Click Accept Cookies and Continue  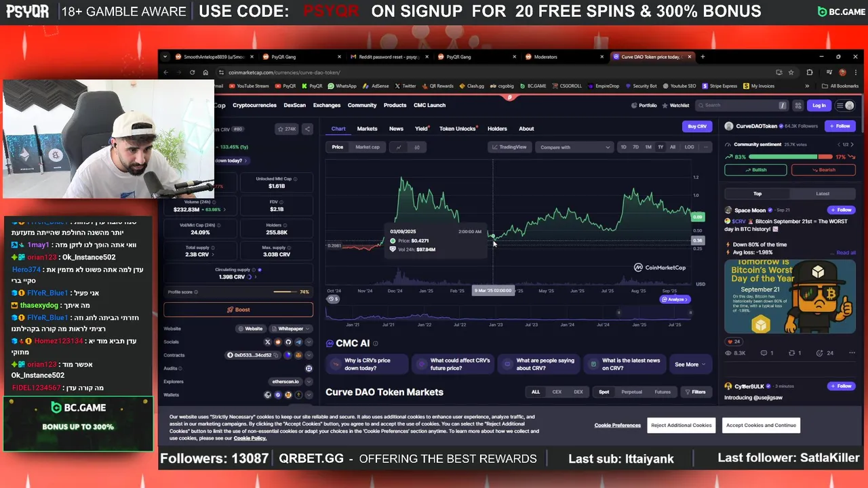761,425
